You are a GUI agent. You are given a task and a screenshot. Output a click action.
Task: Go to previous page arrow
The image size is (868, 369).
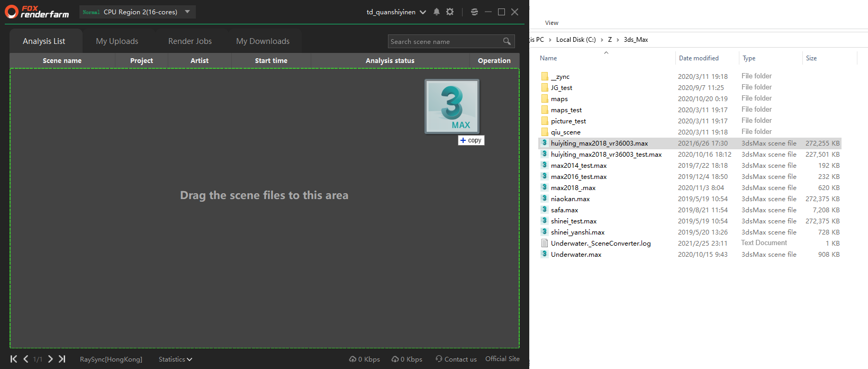[x=25, y=359]
